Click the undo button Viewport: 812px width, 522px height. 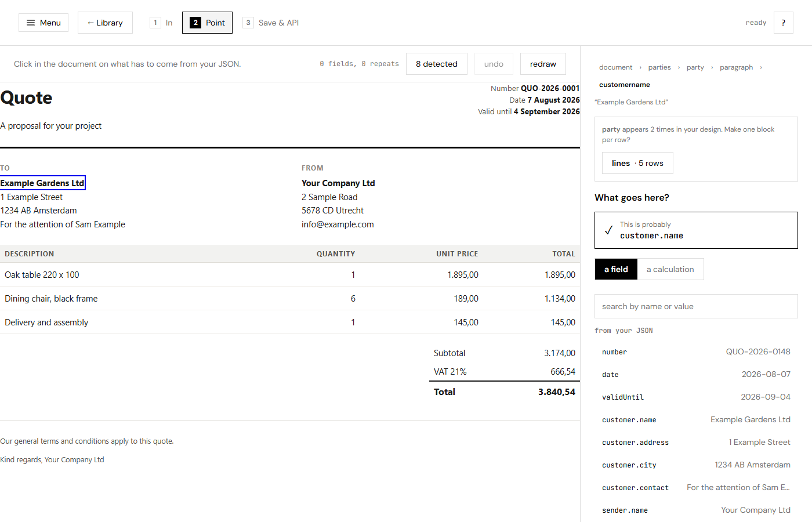(x=494, y=64)
